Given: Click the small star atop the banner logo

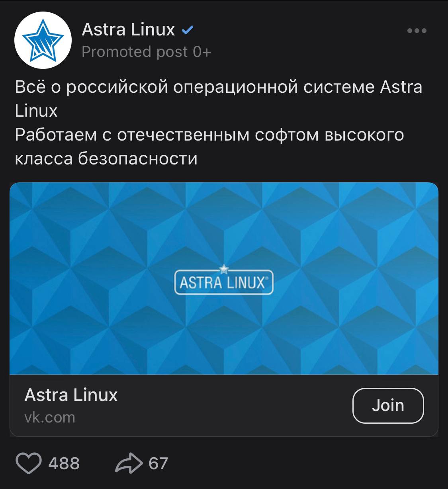Looking at the screenshot, I should pyautogui.click(x=224, y=268).
